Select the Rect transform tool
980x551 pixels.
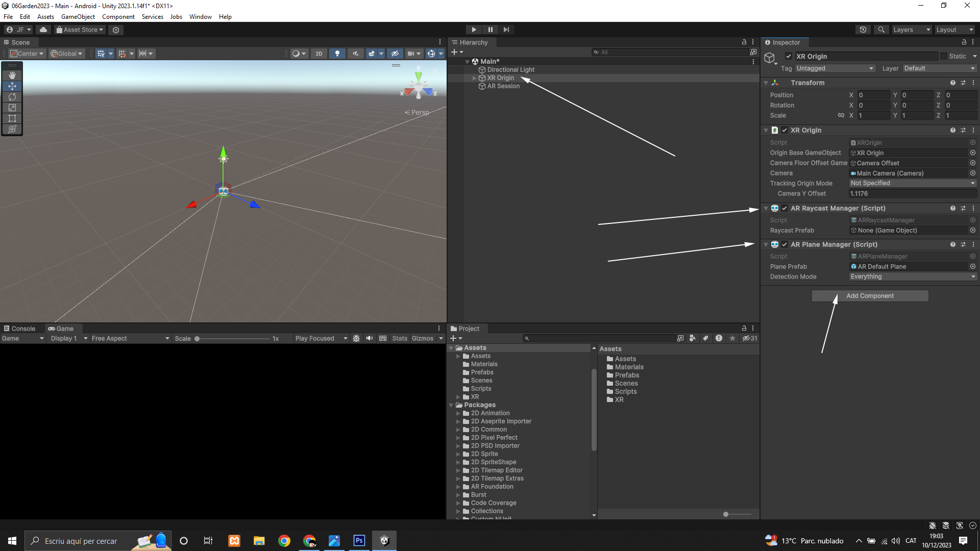(x=12, y=118)
